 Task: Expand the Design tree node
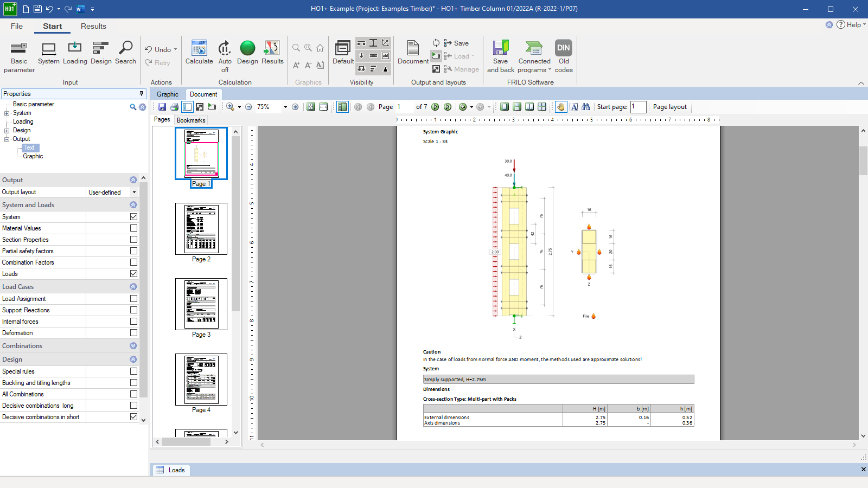[7, 131]
